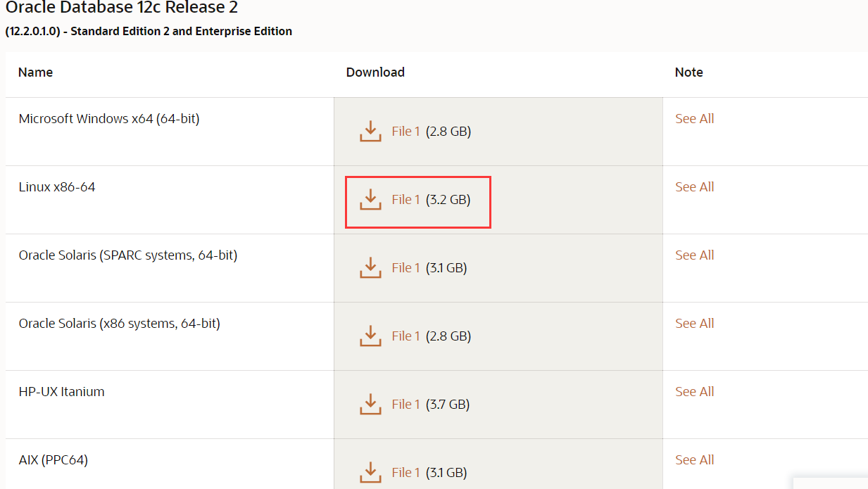The height and width of the screenshot is (489, 868).
Task: Click See All for AIX (PPC64)
Action: pos(694,460)
